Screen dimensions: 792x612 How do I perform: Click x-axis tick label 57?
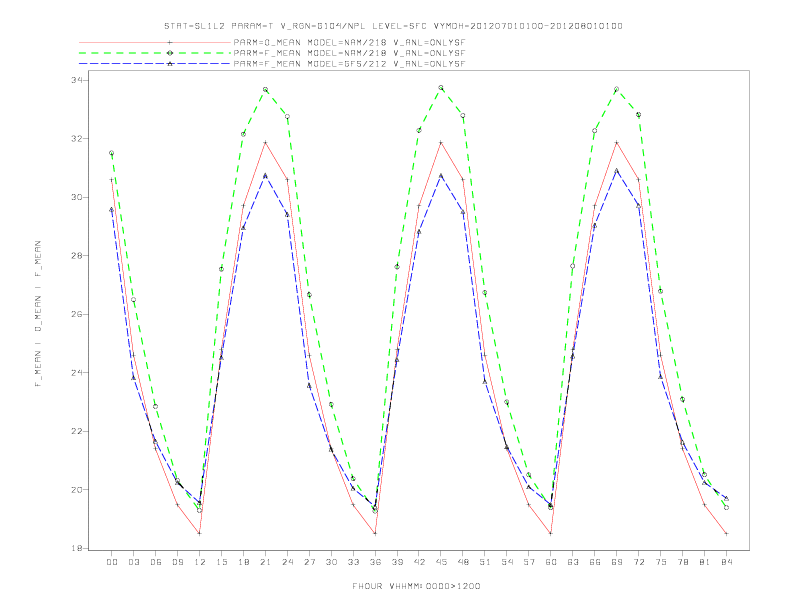pos(529,562)
